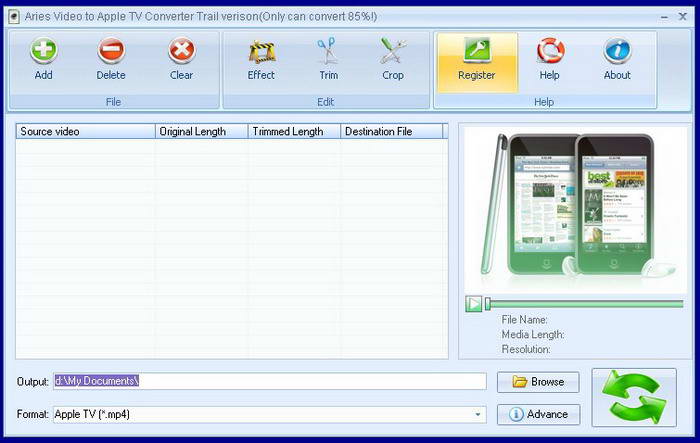Image resolution: width=700 pixels, height=443 pixels.
Task: Click the highlighted Register button
Action: click(x=477, y=63)
